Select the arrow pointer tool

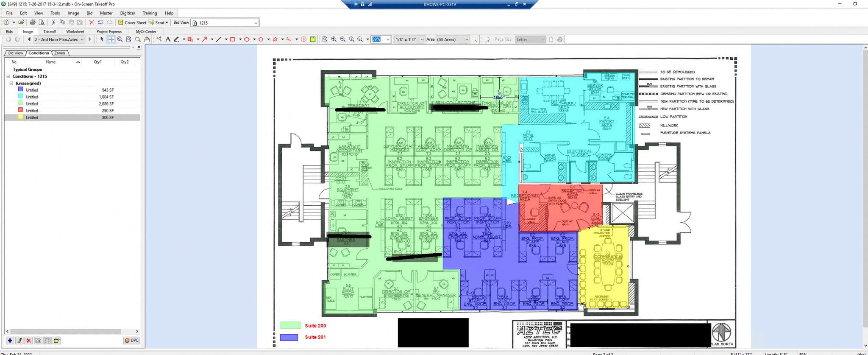[102, 39]
